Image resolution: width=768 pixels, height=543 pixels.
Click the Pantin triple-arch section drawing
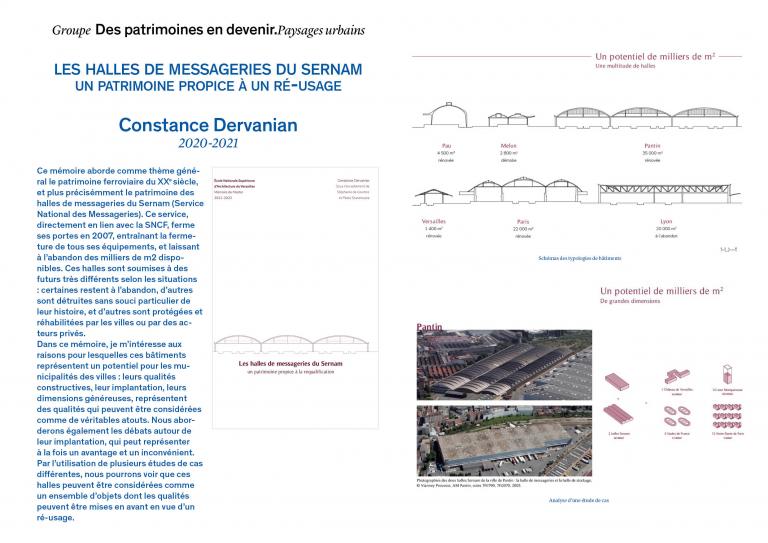[647, 118]
